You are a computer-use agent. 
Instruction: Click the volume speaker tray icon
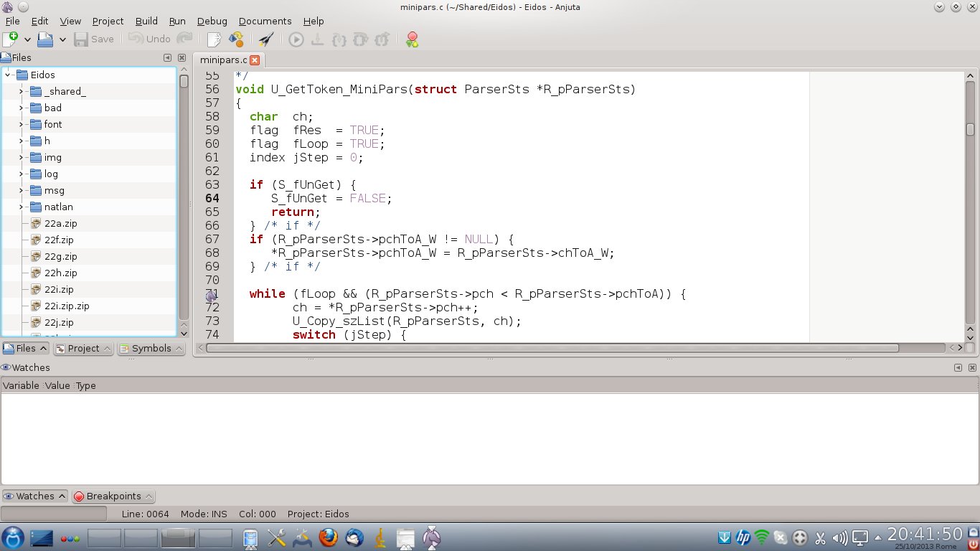pos(839,537)
